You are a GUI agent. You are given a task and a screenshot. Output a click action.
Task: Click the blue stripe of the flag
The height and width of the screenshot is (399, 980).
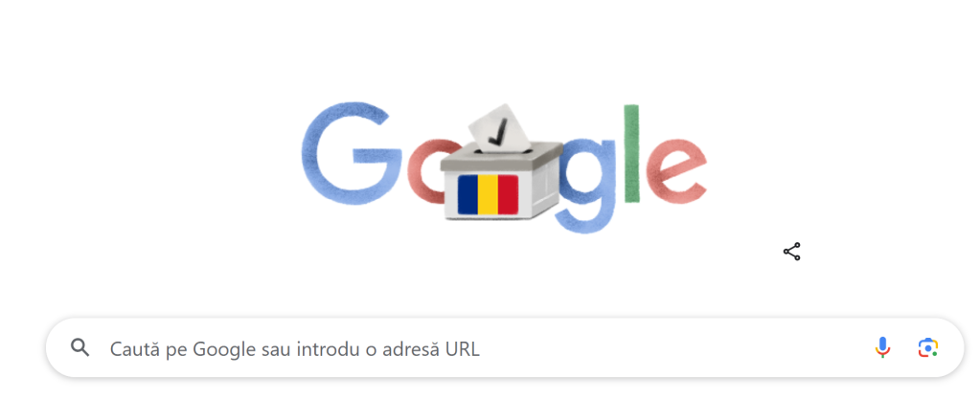(468, 194)
